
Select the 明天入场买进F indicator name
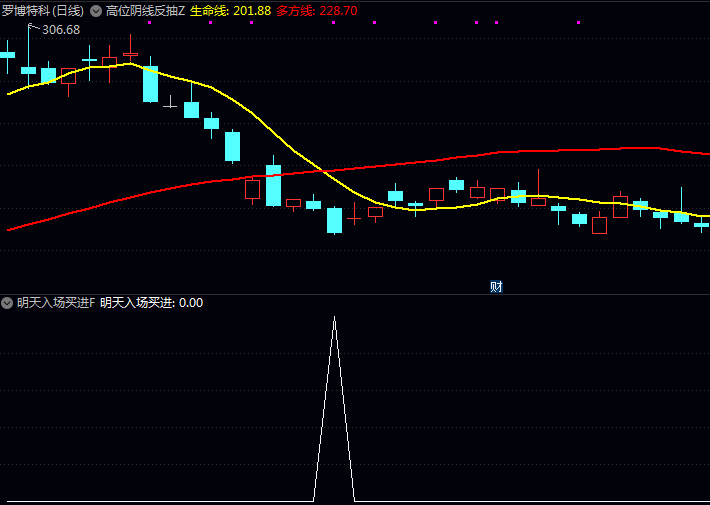coord(56,303)
